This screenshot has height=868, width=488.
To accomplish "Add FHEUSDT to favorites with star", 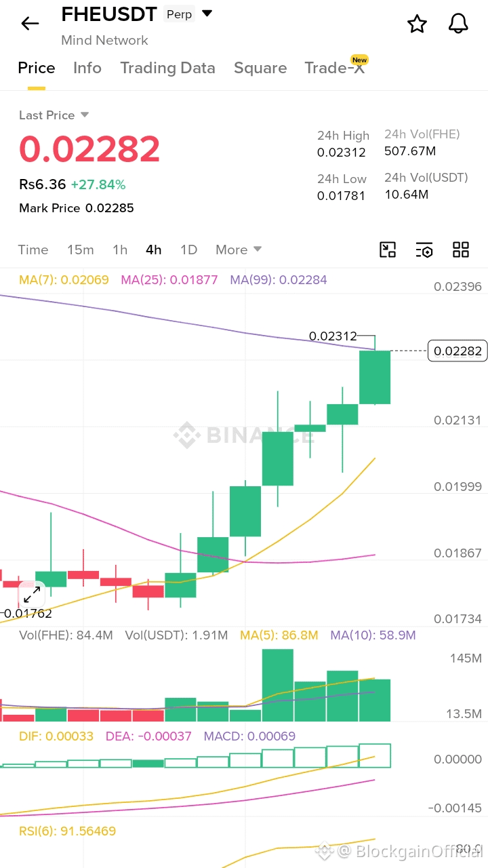I will [417, 24].
